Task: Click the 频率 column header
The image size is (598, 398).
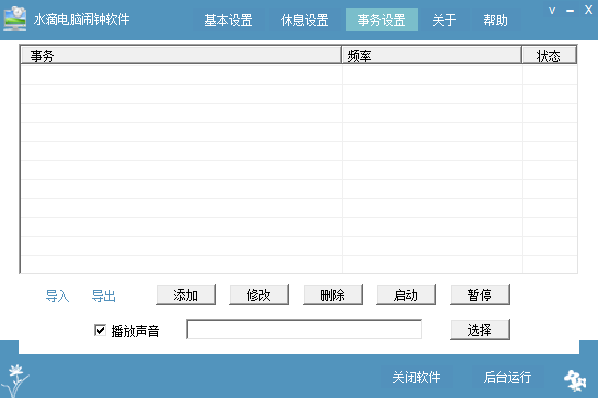Action: 431,56
